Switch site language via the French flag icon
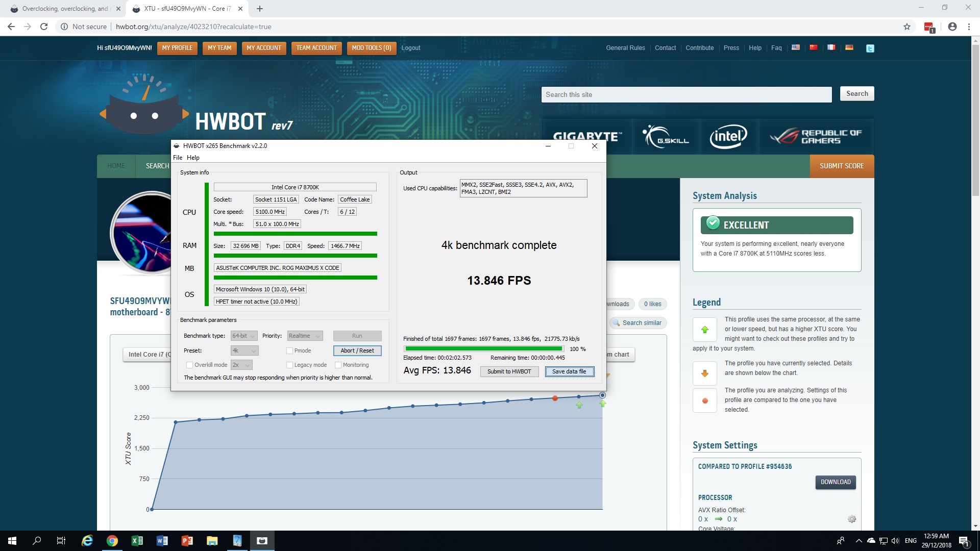980x551 pixels. coord(831,47)
